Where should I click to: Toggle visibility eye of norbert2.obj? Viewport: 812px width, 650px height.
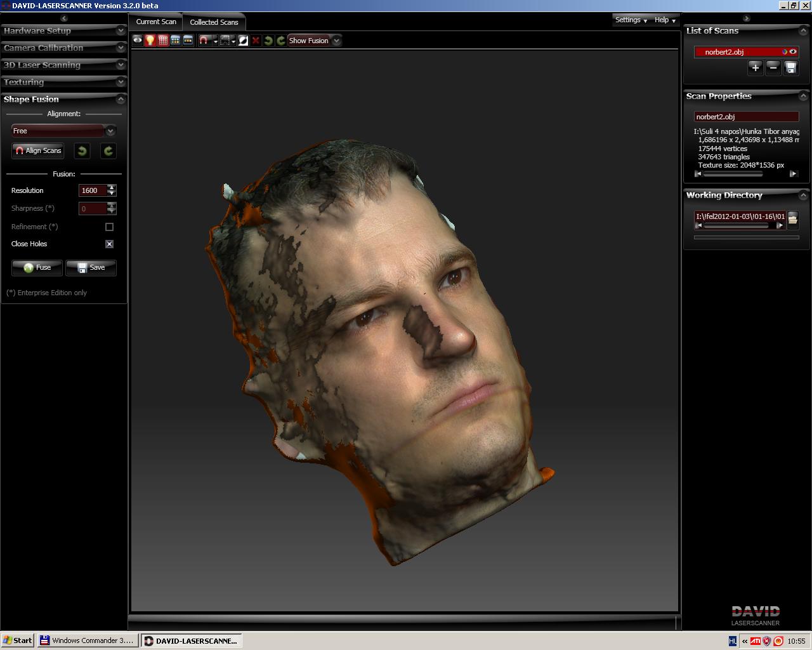coord(793,52)
